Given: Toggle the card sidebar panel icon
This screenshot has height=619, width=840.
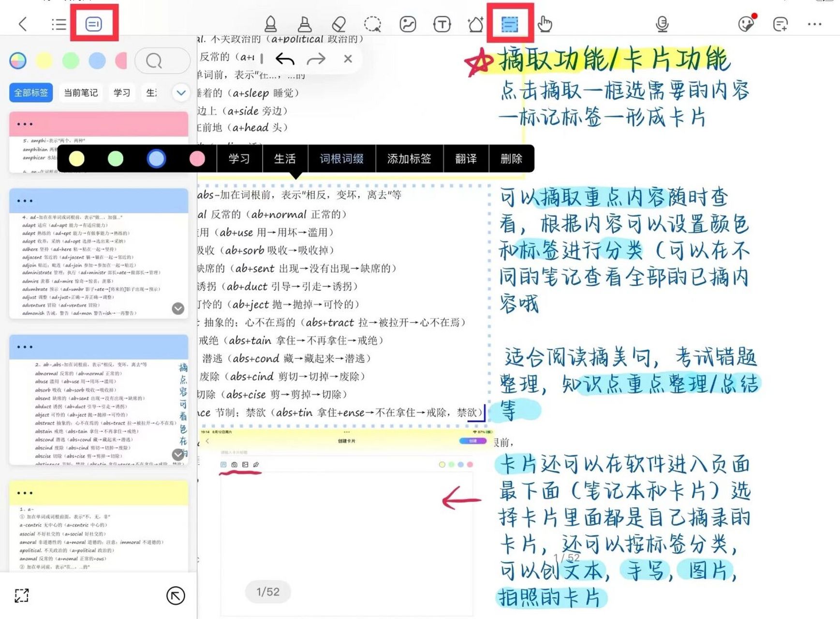Looking at the screenshot, I should pos(94,24).
